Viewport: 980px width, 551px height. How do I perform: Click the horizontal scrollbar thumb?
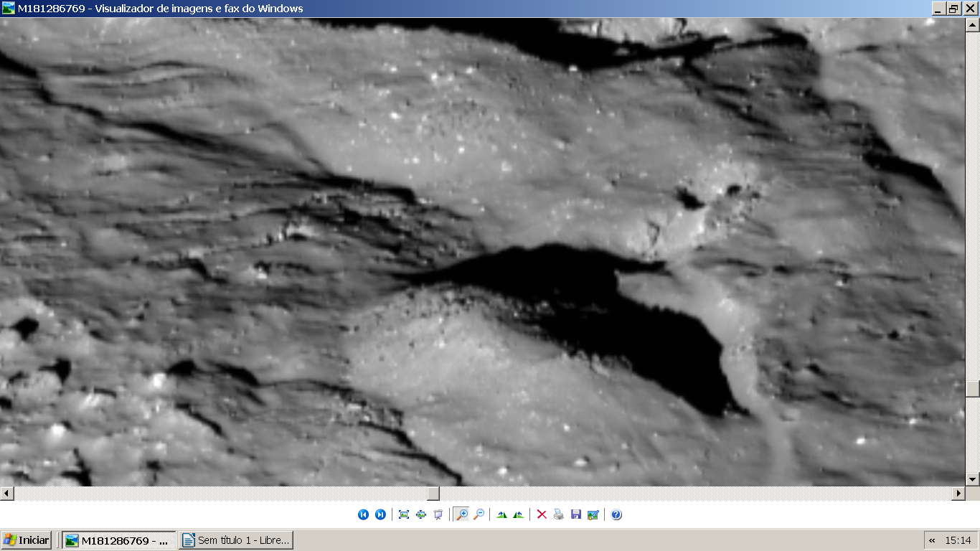[x=433, y=494]
